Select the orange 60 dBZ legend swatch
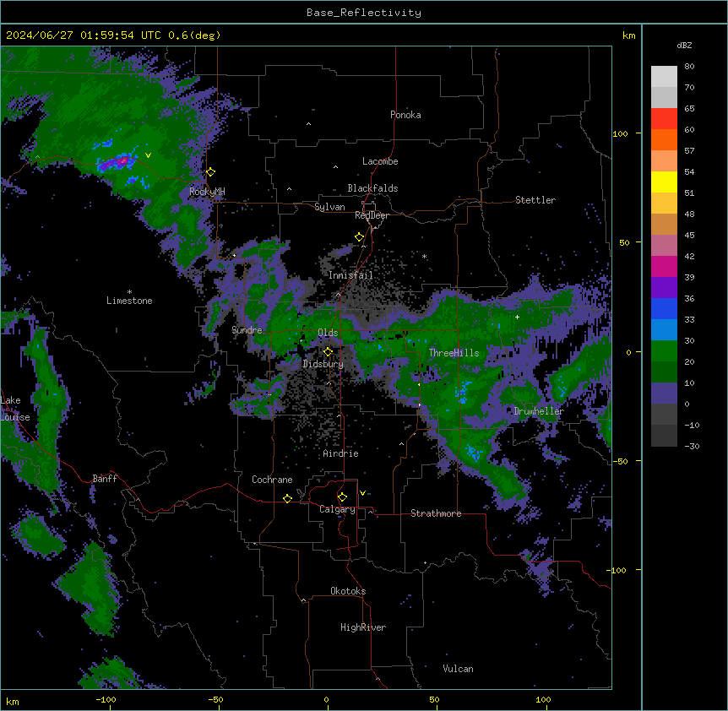 [664, 139]
